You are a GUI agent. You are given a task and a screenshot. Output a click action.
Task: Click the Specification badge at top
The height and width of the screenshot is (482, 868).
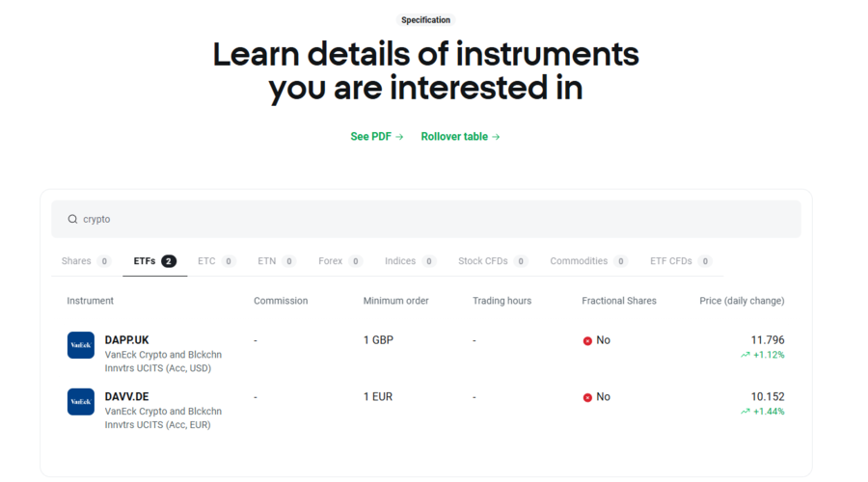click(x=425, y=20)
